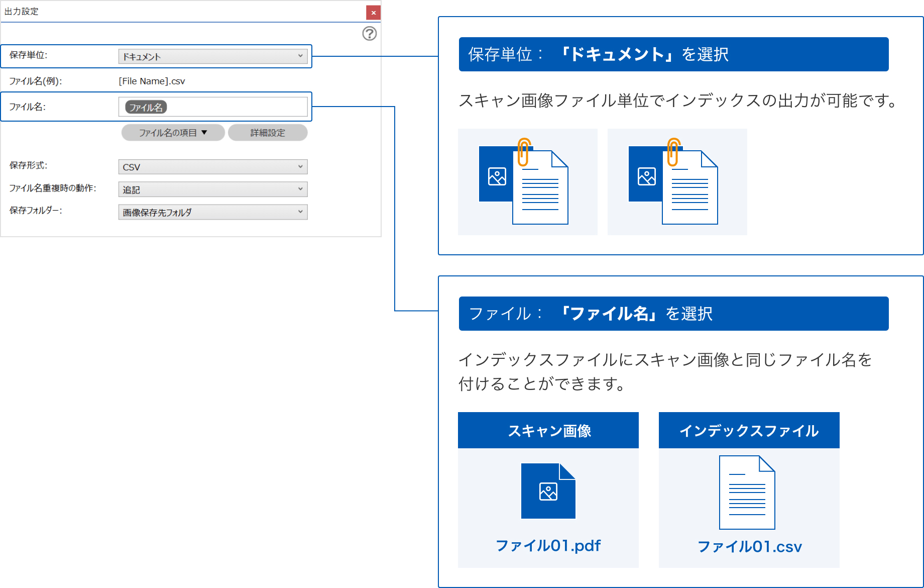The width and height of the screenshot is (924, 588).
Task: Click the ファイル名の項目 button
Action: click(173, 133)
